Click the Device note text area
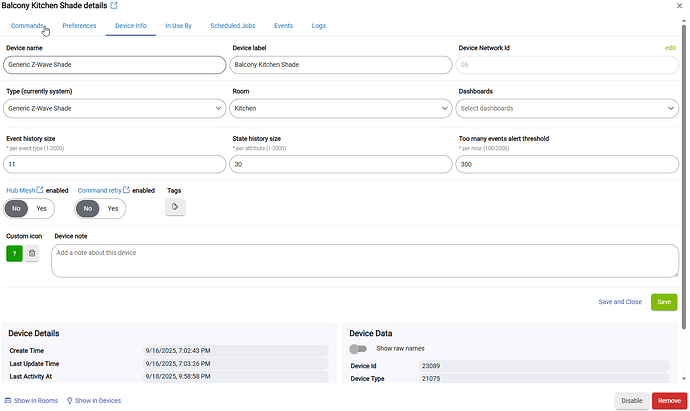 coord(365,261)
